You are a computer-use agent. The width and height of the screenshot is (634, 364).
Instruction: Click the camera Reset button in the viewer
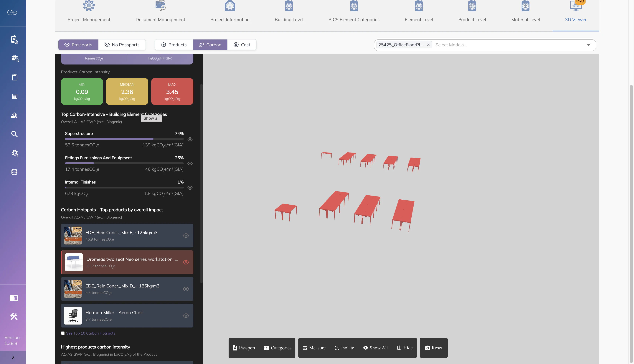pyautogui.click(x=434, y=348)
